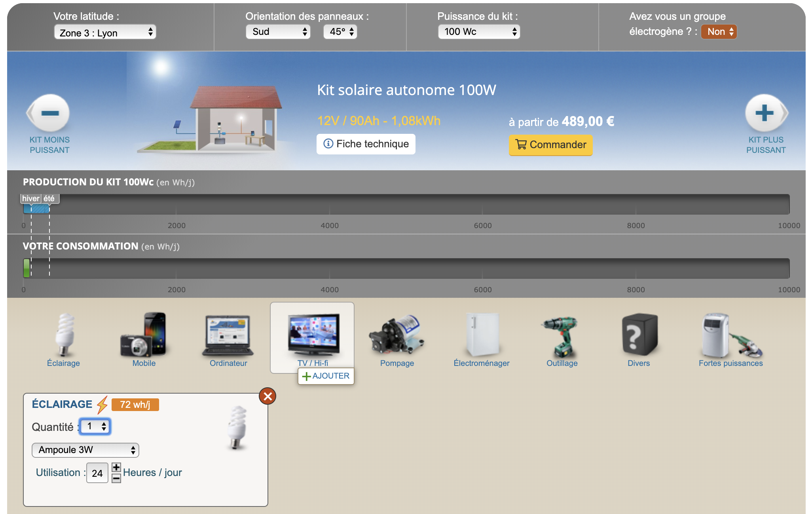
Task: Decrease usage hours with minus stepper
Action: click(x=116, y=478)
